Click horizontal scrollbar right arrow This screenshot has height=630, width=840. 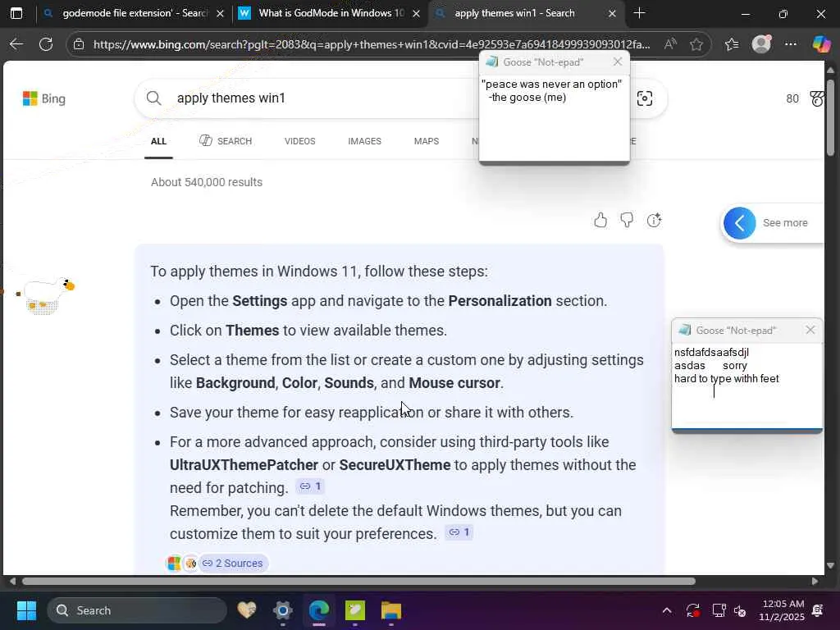[x=815, y=582]
